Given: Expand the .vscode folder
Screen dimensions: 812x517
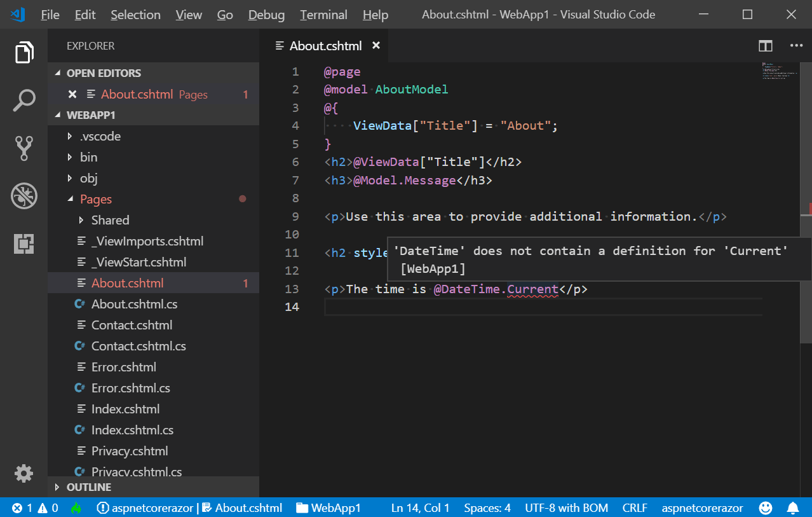Looking at the screenshot, I should (x=100, y=136).
